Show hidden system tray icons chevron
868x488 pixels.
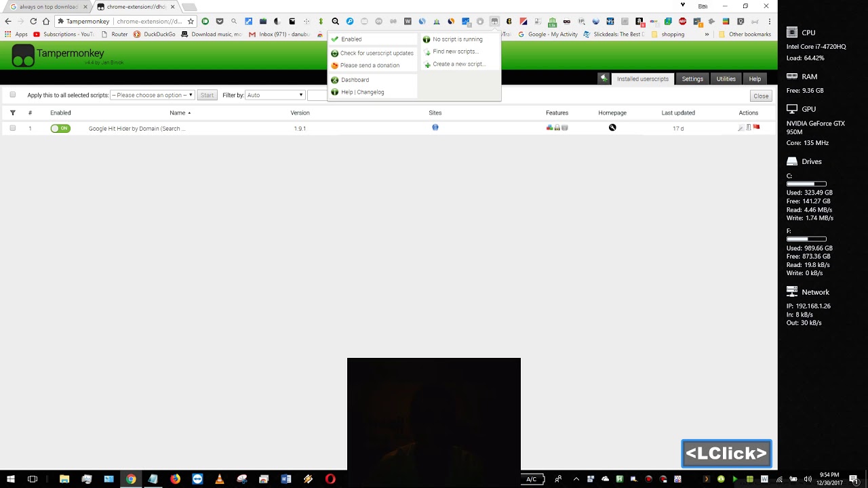(x=576, y=479)
